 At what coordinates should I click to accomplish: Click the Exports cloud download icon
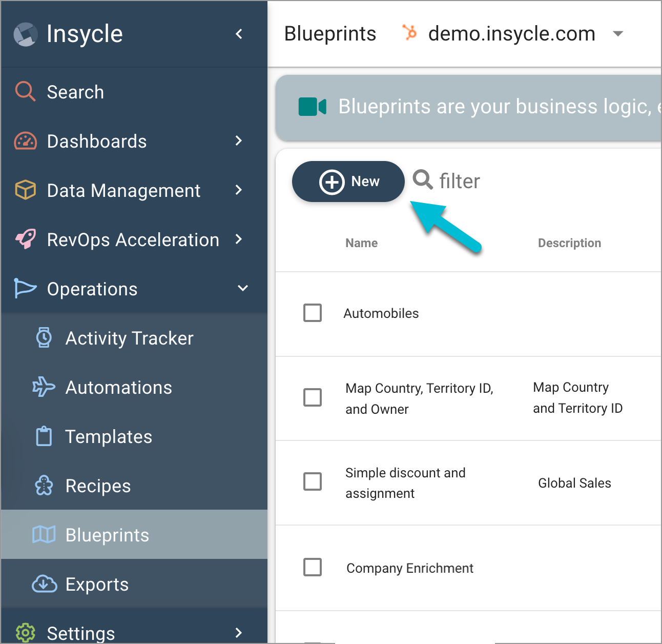(45, 583)
